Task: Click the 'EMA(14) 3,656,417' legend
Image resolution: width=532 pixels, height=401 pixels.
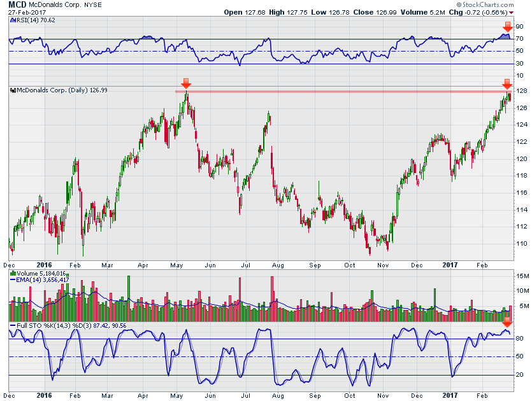Action: pos(43,280)
